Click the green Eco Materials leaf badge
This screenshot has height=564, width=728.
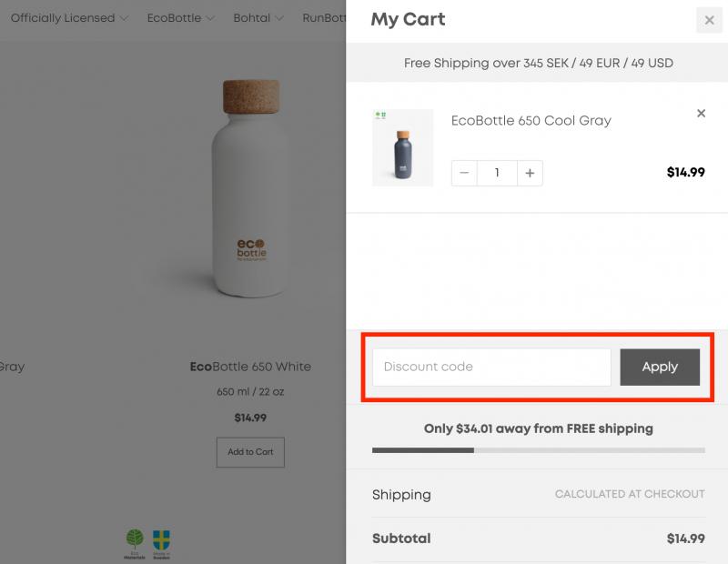135,544
